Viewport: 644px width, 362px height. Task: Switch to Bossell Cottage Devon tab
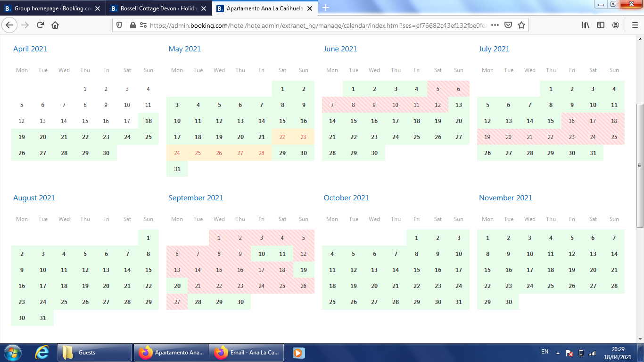158,8
